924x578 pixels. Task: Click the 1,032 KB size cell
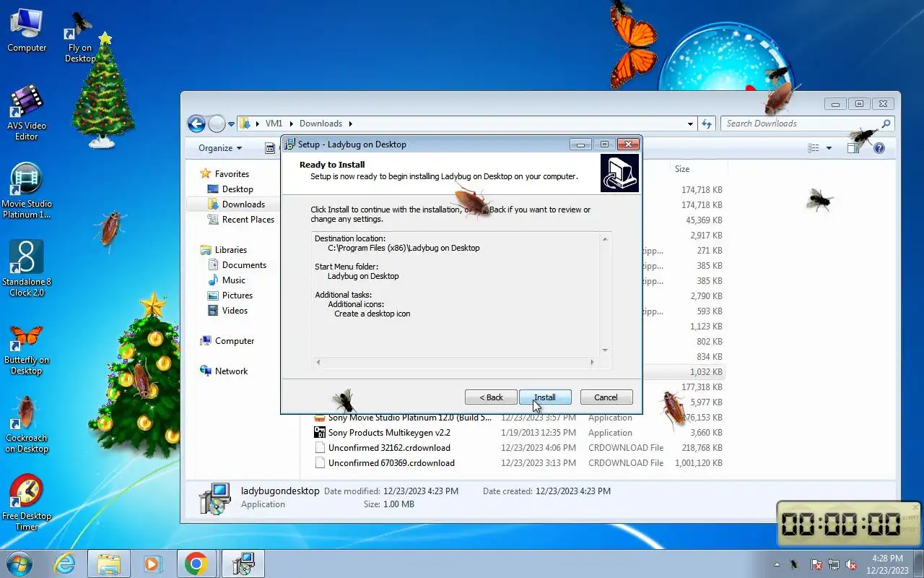706,372
